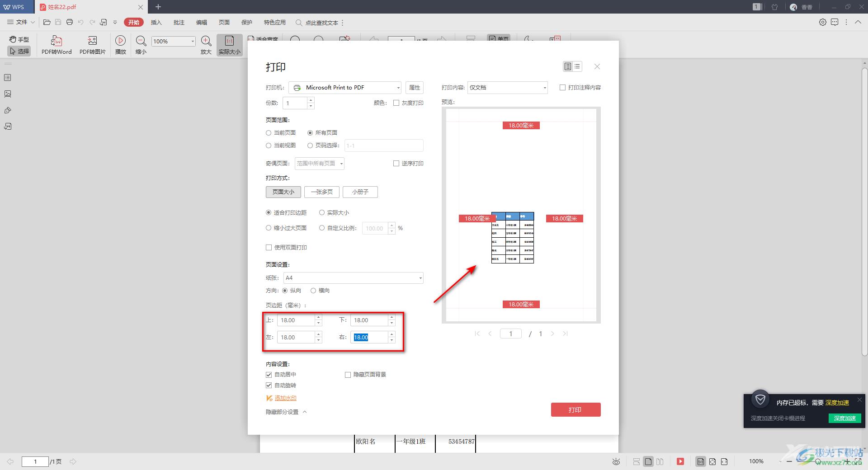This screenshot has height=470, width=868.
Task: Collapse the hidden settings section
Action: tap(286, 412)
